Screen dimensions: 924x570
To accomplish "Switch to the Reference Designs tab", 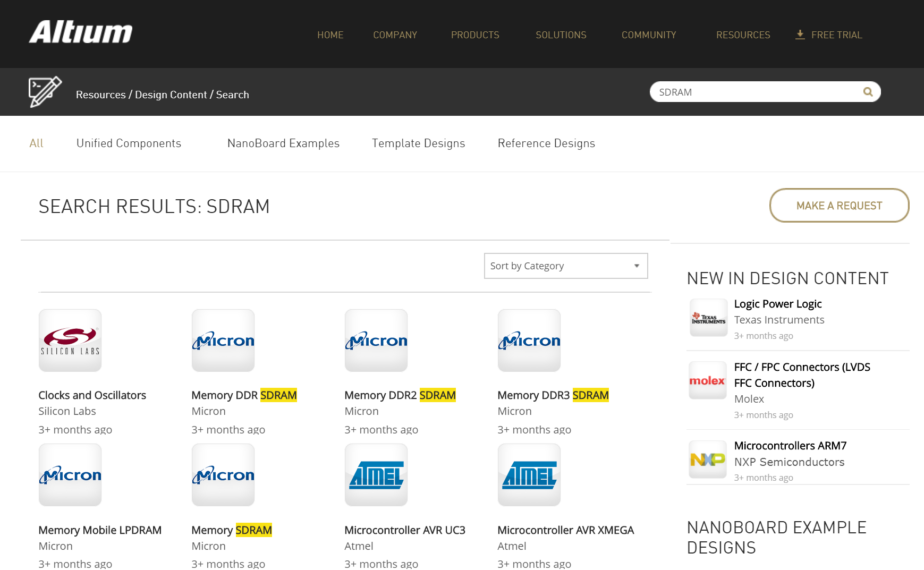I will (x=546, y=143).
